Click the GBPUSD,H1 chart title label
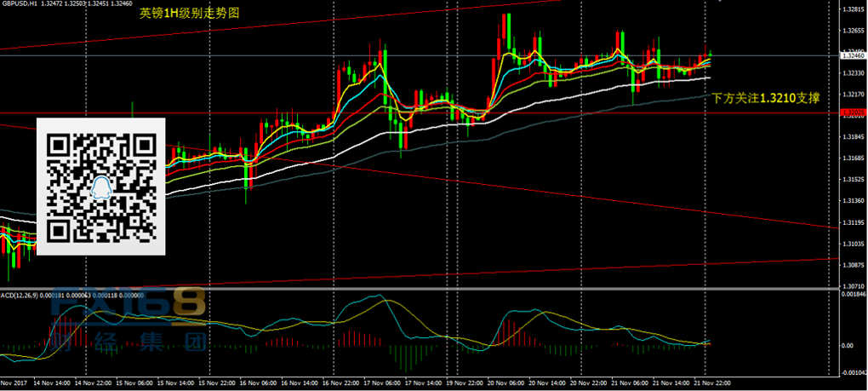The image size is (868, 391). pyautogui.click(x=19, y=4)
